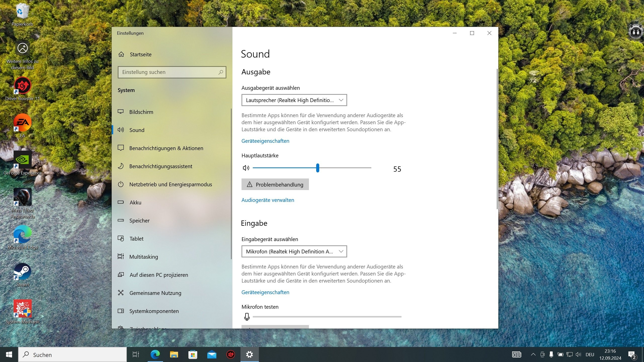Click Driver Booster icon in taskbar

click(230, 355)
